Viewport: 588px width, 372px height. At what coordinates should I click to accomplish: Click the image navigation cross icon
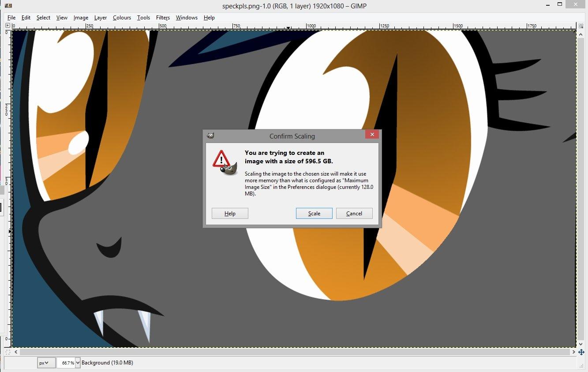pos(581,352)
